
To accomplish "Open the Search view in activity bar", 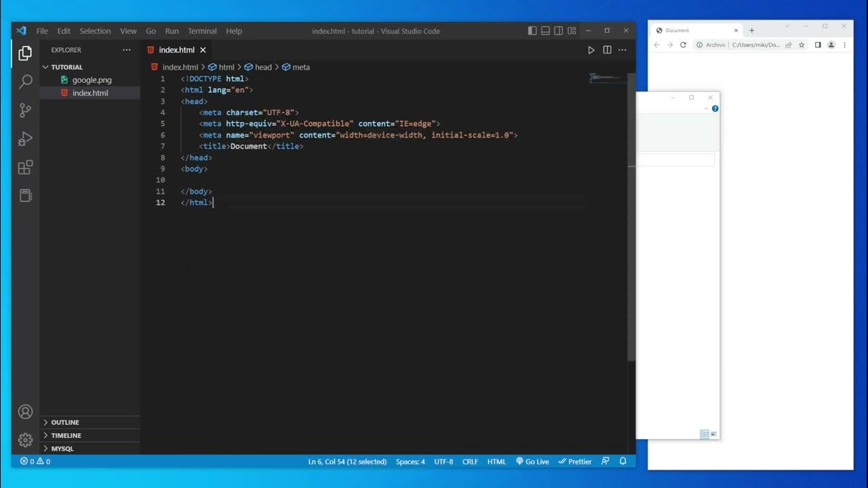I will click(x=25, y=82).
